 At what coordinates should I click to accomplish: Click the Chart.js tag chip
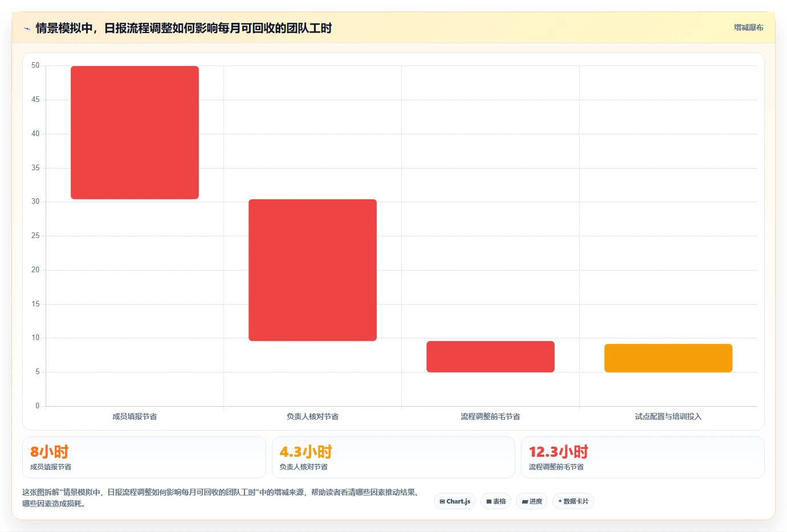click(x=455, y=501)
